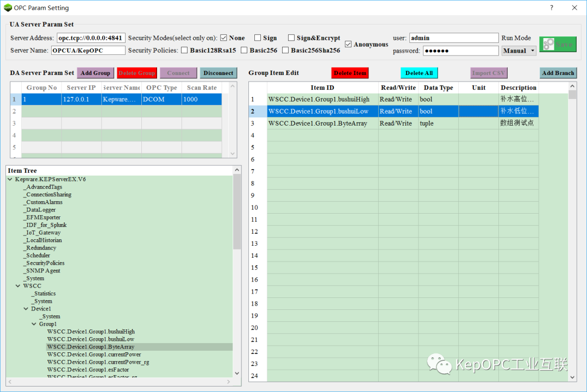Collapse the Kepware.KEPServerEX.V6 tree node
The image size is (587, 392).
pos(10,179)
